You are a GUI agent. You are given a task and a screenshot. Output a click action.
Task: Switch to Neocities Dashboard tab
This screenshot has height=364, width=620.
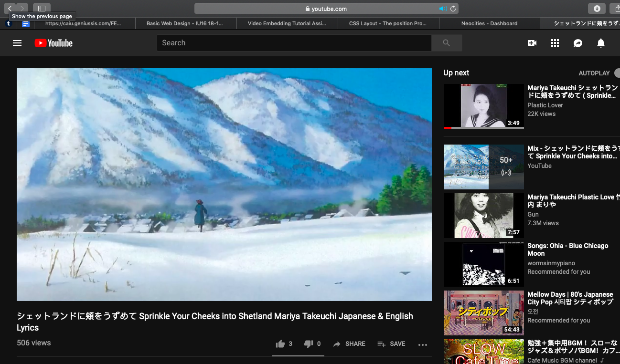click(490, 23)
